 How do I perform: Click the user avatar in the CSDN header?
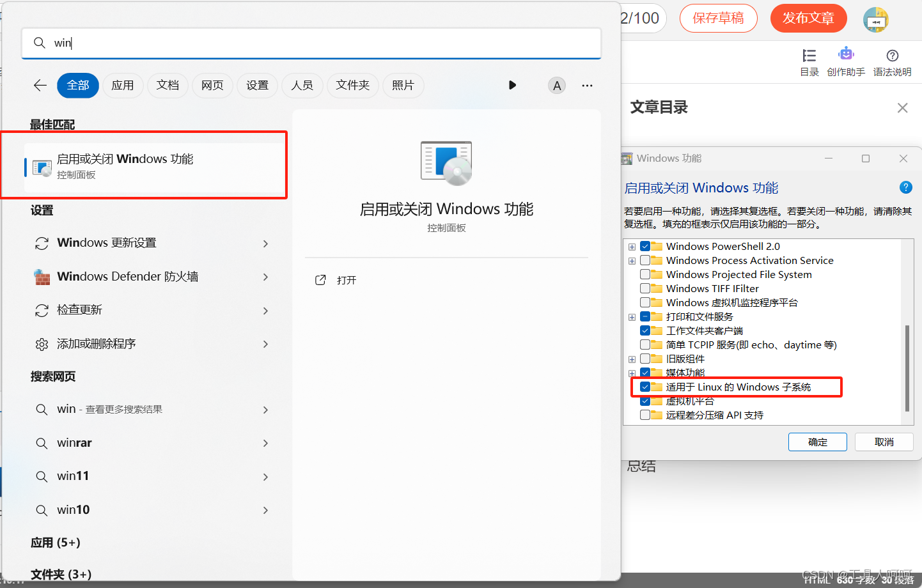(876, 20)
